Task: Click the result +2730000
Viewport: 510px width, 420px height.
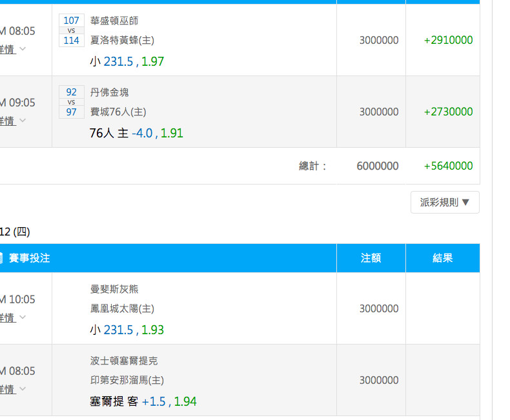Action: tap(448, 112)
